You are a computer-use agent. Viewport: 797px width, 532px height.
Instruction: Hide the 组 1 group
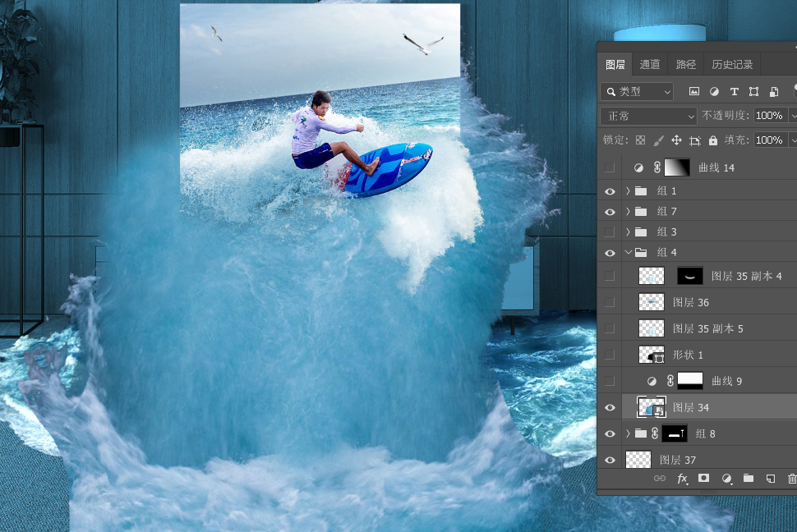610,191
